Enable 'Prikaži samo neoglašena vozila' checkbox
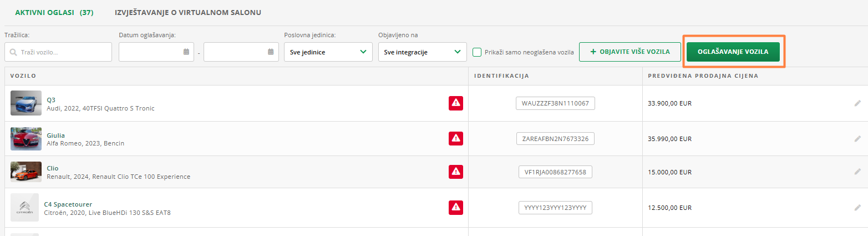Image resolution: width=868 pixels, height=236 pixels. (477, 52)
